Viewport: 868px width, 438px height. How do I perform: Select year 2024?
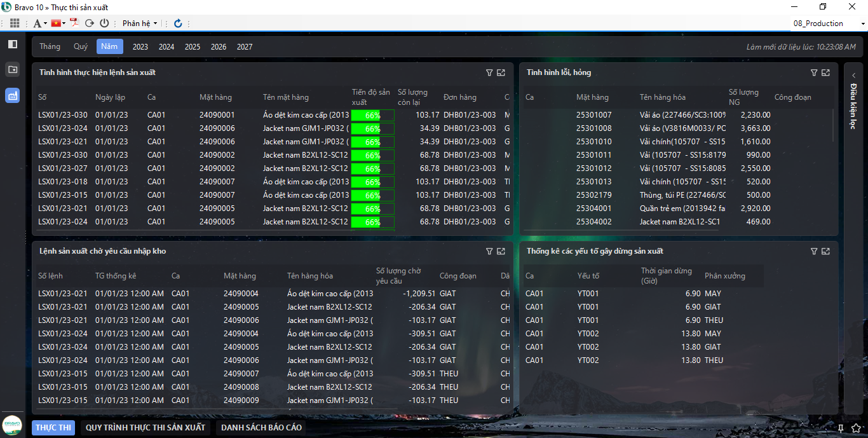pos(166,47)
